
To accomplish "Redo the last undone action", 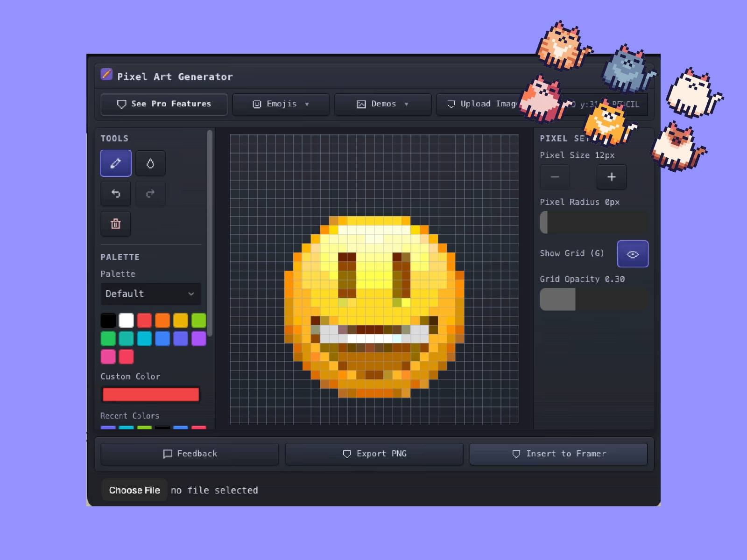I will pyautogui.click(x=150, y=194).
